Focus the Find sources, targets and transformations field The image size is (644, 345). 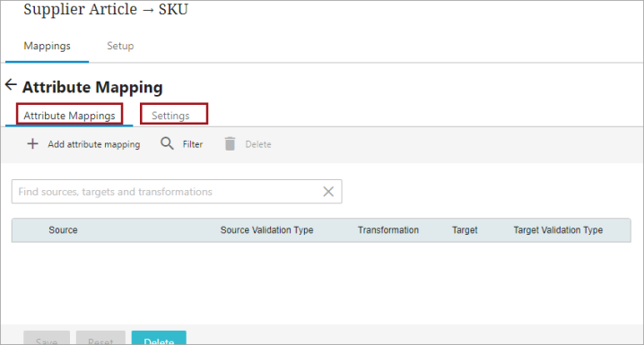[177, 192]
